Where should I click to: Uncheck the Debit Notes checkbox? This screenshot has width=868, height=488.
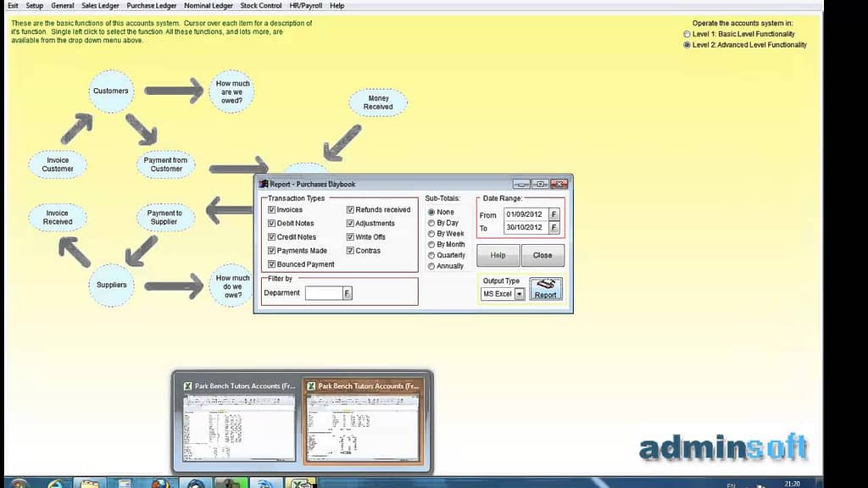[271, 224]
